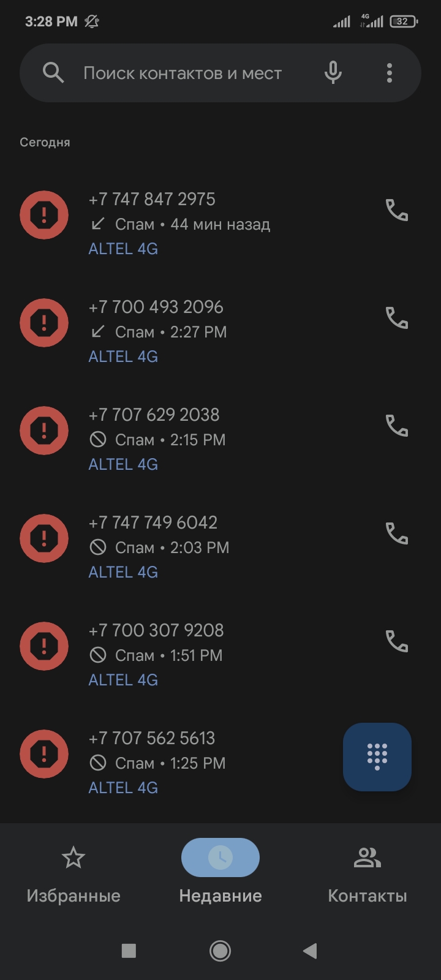Viewport: 441px width, 980px height.
Task: Tap spam avatar of +7 747 847 2975
Action: pyautogui.click(x=44, y=215)
